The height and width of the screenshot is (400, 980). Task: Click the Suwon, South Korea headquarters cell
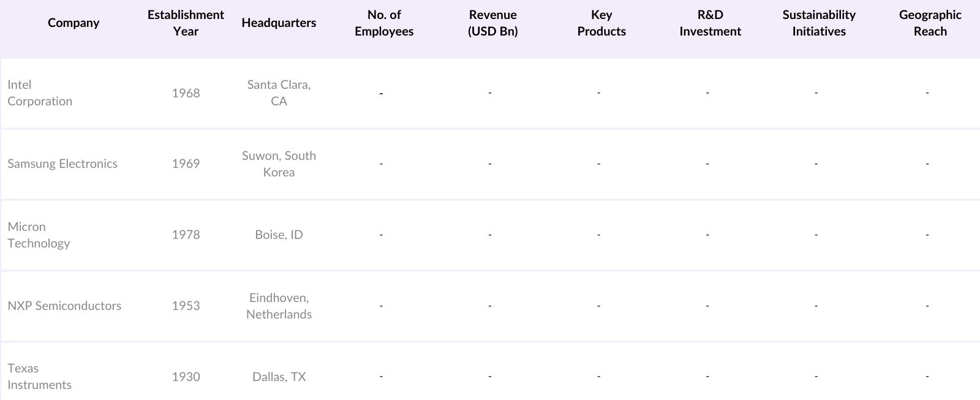[279, 164]
